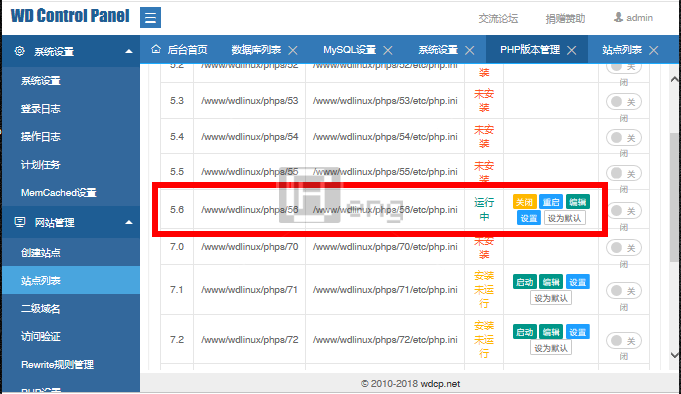Click 启动 button for PHP 7.2
The width and height of the screenshot is (681, 394).
[x=525, y=332]
